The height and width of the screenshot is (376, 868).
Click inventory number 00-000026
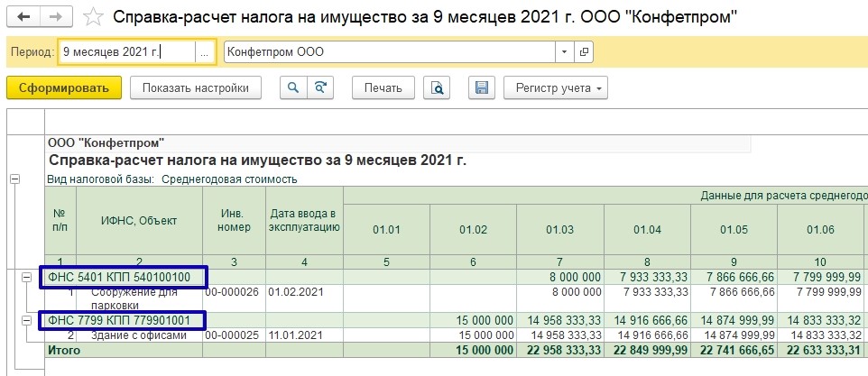[235, 292]
